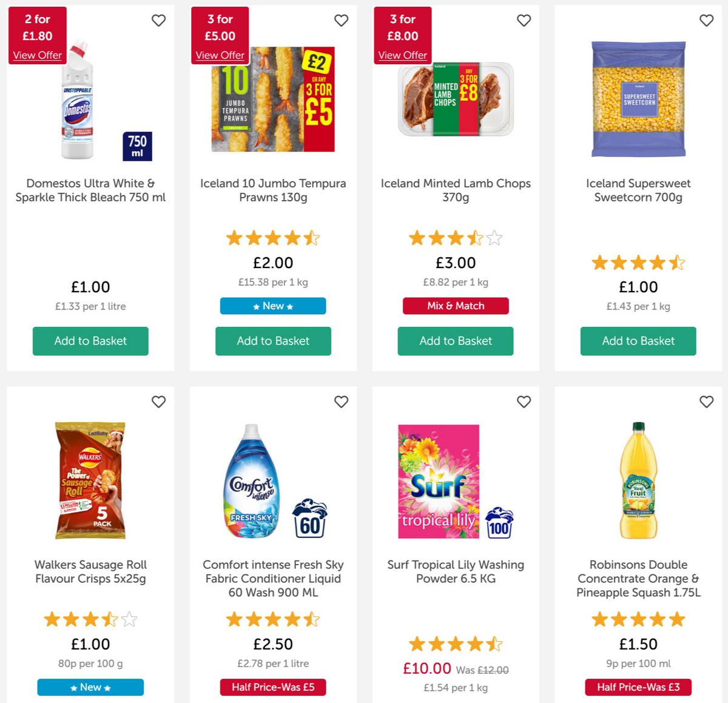Click the heart on Walkers Sausage Roll Crisps
Screen dimensions: 728x703
159,402
